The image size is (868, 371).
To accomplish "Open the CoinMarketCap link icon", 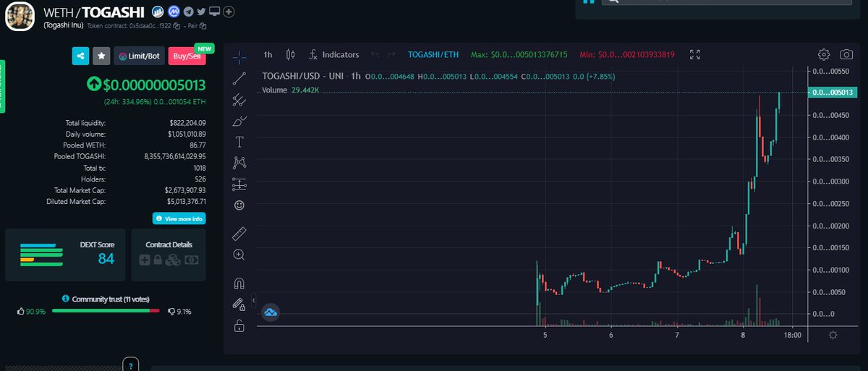I will pos(174,12).
